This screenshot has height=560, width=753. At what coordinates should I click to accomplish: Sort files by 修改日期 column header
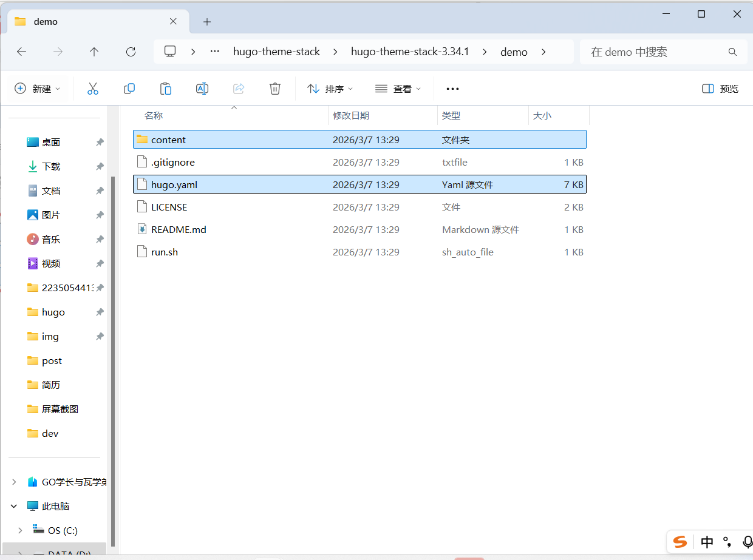351,115
